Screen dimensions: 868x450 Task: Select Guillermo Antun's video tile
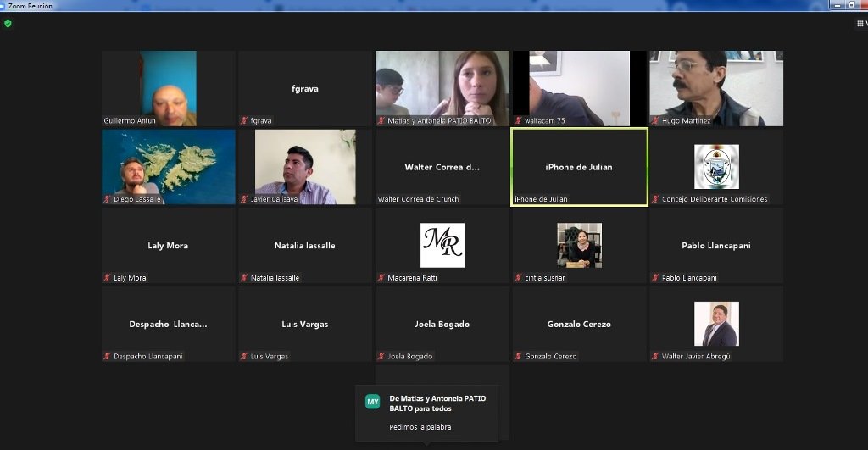169,88
